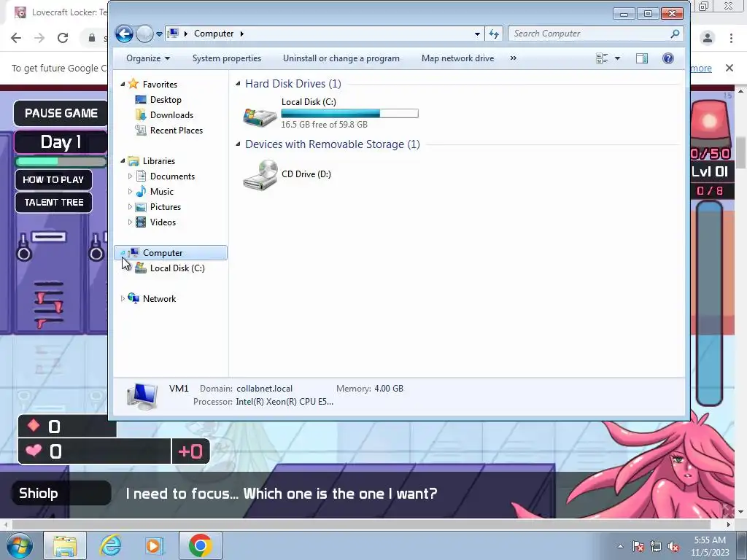The height and width of the screenshot is (560, 747).
Task: Click the search magnifier icon
Action: pyautogui.click(x=675, y=34)
